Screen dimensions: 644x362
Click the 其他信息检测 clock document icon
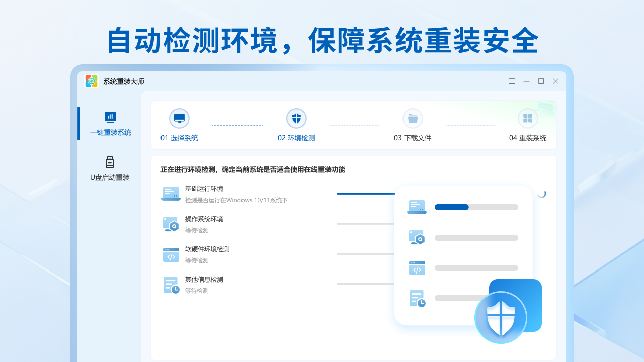[171, 284]
